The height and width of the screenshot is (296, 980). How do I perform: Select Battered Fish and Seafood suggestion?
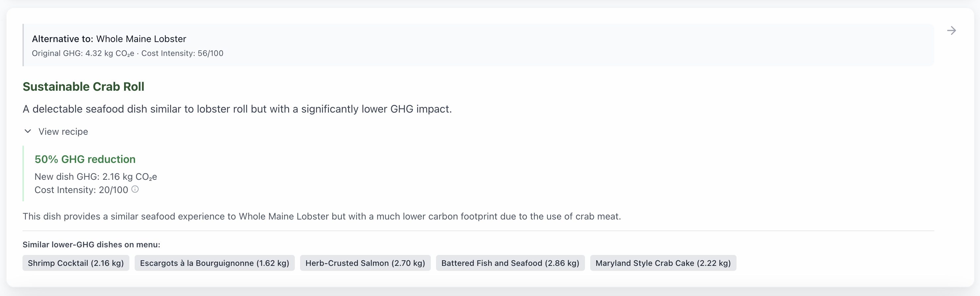(510, 263)
